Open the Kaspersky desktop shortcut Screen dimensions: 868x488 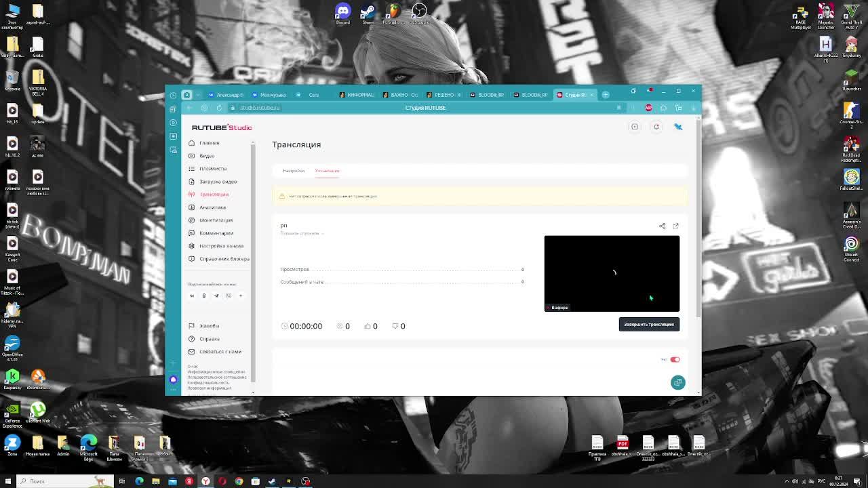pyautogui.click(x=12, y=378)
